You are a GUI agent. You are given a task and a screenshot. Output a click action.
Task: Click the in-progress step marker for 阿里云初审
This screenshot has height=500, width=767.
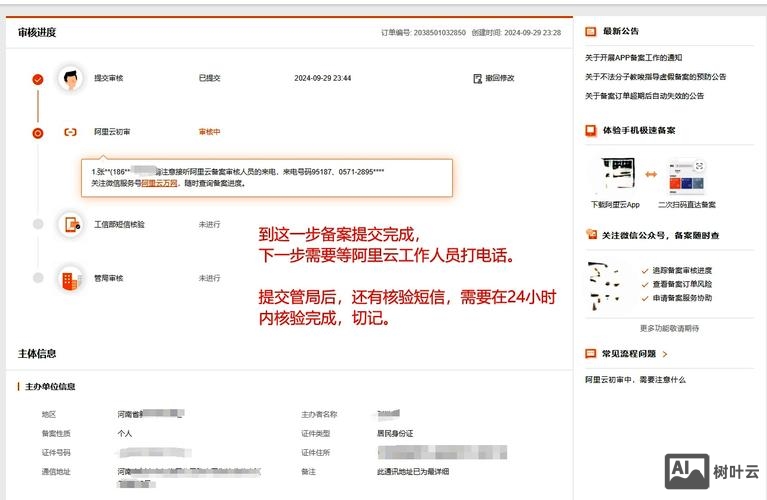click(38, 133)
